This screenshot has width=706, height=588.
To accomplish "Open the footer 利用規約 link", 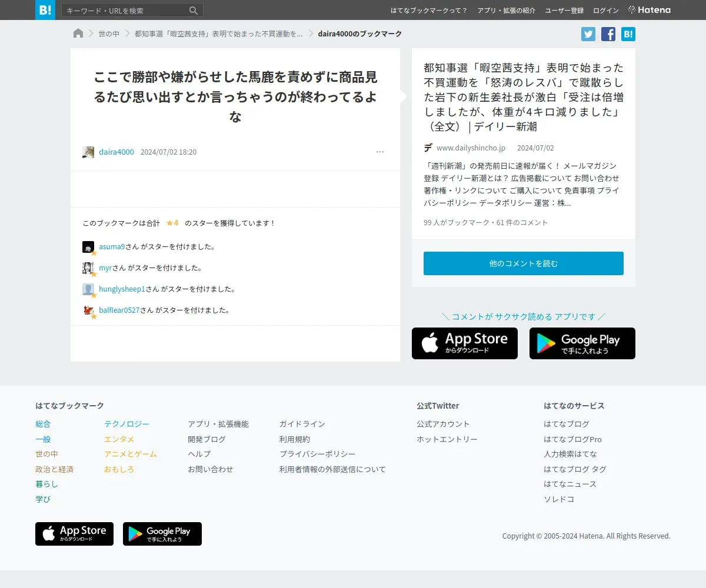I will 295,439.
